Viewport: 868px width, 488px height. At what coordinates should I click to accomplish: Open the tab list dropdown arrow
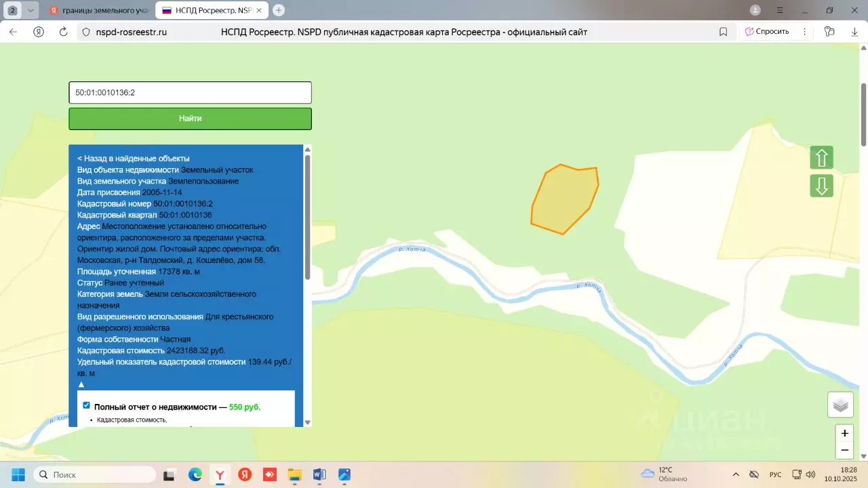pyautogui.click(x=31, y=10)
